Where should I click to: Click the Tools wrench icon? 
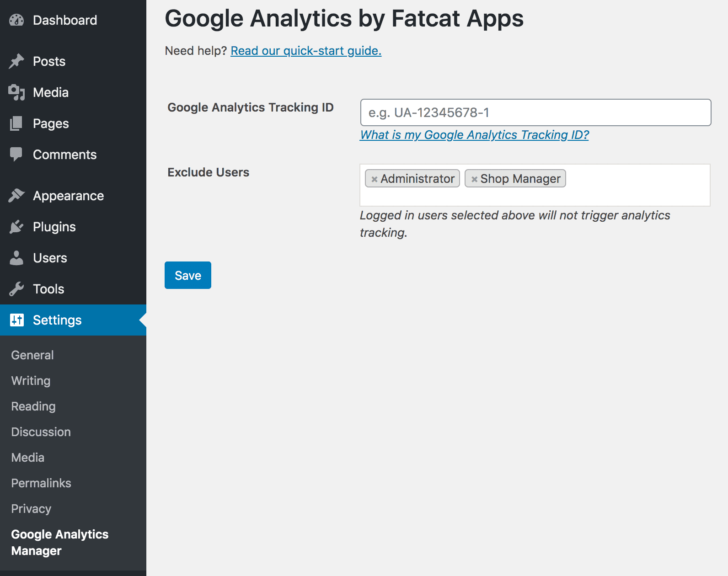click(16, 289)
